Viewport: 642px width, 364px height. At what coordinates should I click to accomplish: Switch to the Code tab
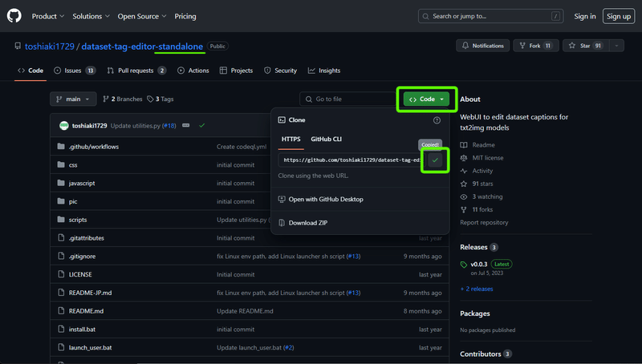click(x=30, y=71)
